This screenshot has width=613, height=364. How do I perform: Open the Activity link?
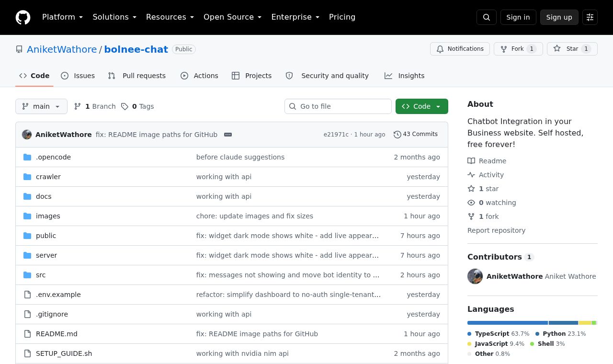pos(486,175)
